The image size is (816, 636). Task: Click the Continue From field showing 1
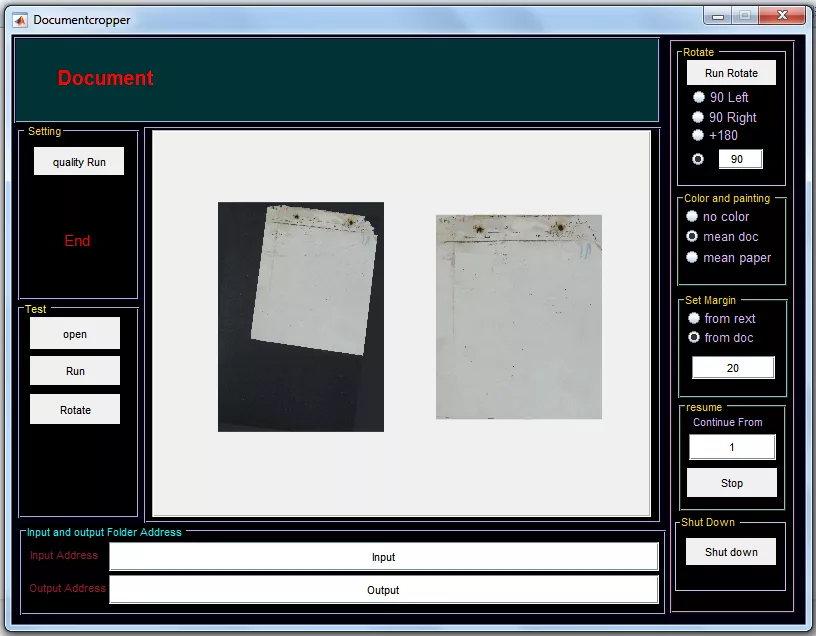pyautogui.click(x=732, y=447)
